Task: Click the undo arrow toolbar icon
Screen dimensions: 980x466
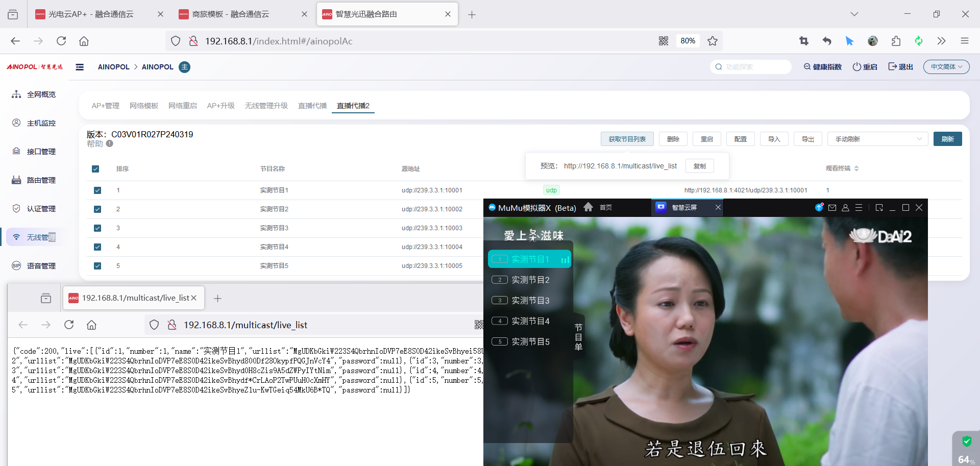Action: pos(827,41)
